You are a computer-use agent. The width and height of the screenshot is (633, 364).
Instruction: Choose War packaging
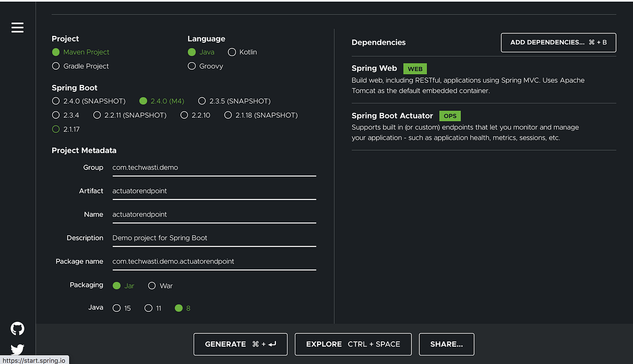coord(152,285)
